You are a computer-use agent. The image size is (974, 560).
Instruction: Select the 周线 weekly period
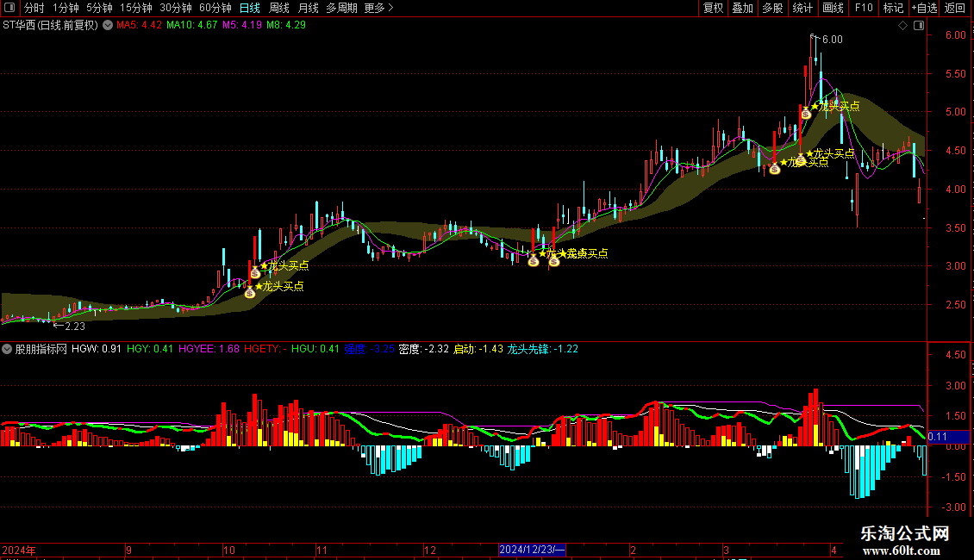(279, 8)
